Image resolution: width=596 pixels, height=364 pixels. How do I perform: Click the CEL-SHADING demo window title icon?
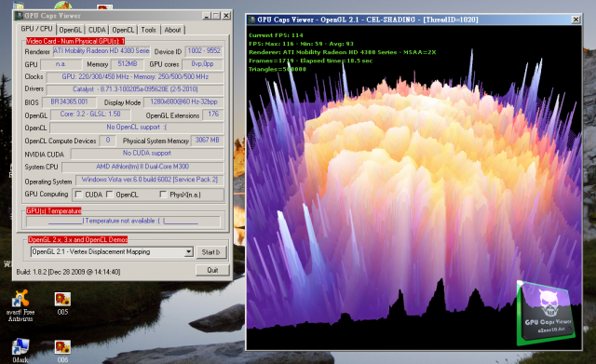(x=251, y=20)
